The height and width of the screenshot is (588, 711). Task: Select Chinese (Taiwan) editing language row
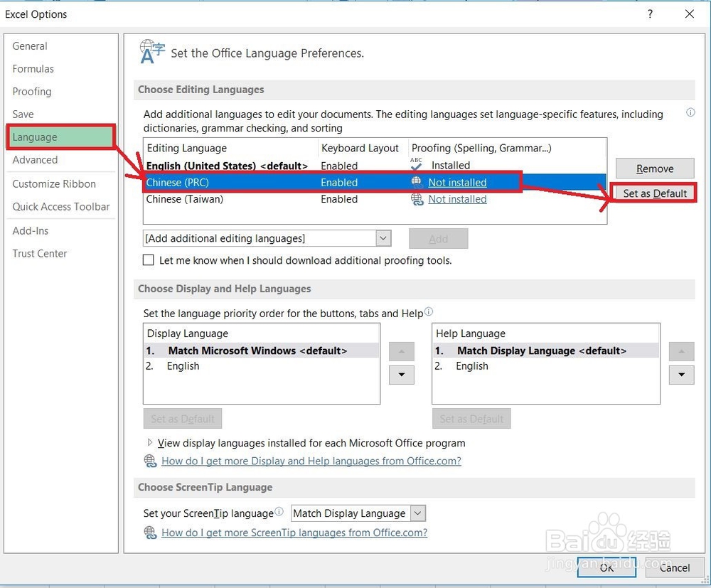point(375,199)
